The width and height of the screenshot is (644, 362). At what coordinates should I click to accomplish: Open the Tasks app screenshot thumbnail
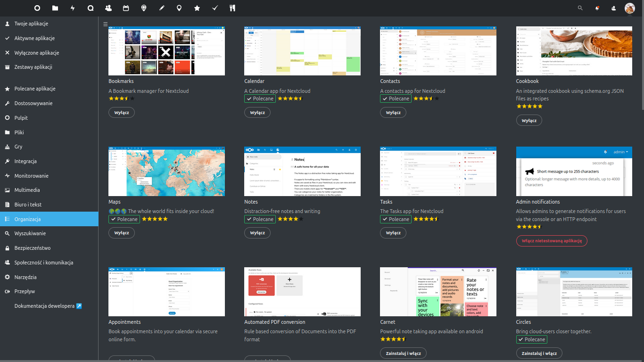coord(438,171)
